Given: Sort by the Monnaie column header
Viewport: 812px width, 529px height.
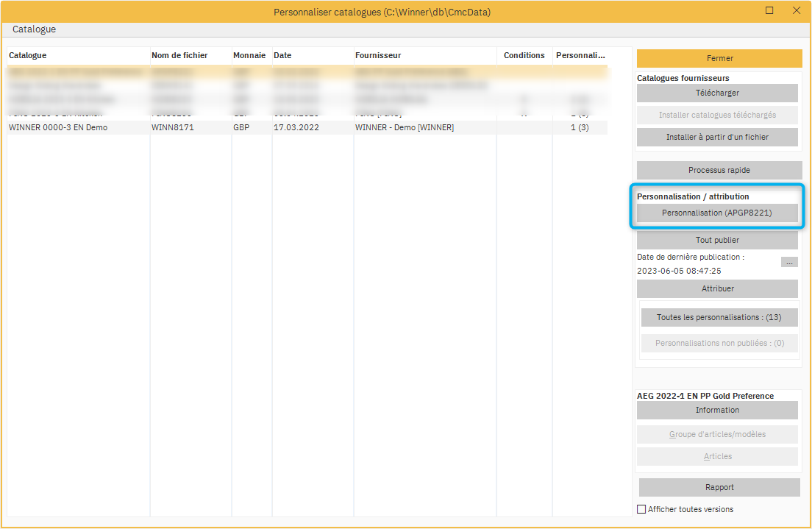Looking at the screenshot, I should [x=250, y=54].
